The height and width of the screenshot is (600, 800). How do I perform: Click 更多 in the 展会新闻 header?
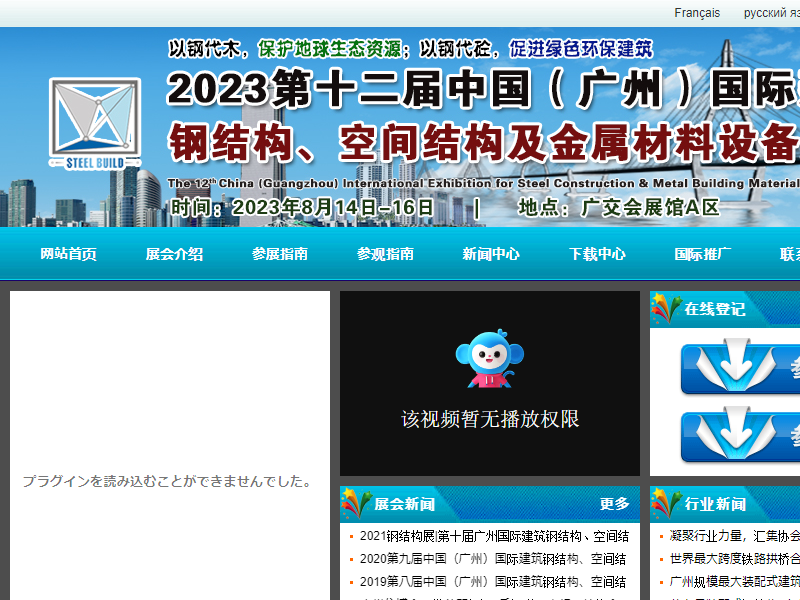point(614,504)
